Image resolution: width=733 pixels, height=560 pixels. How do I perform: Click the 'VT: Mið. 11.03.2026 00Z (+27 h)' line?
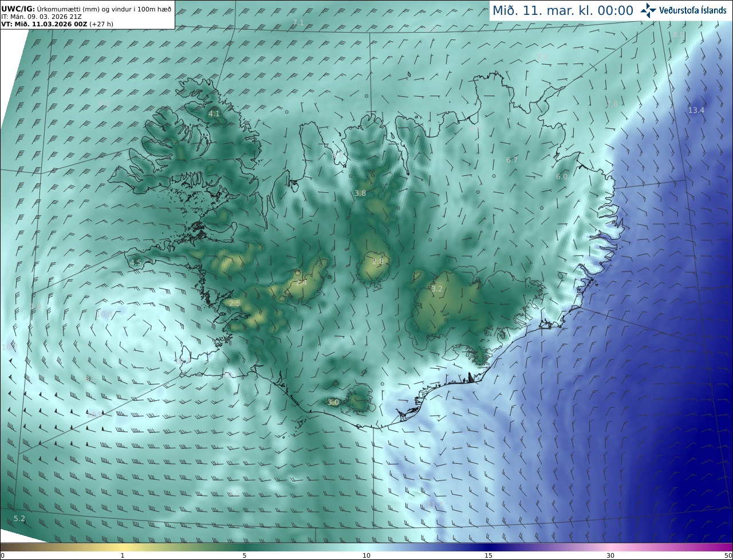pos(57,24)
